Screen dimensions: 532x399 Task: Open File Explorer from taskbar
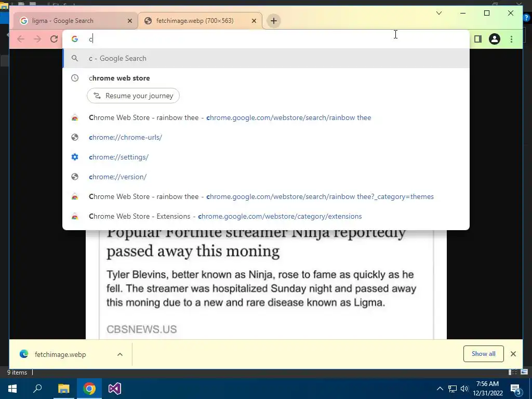tap(63, 389)
